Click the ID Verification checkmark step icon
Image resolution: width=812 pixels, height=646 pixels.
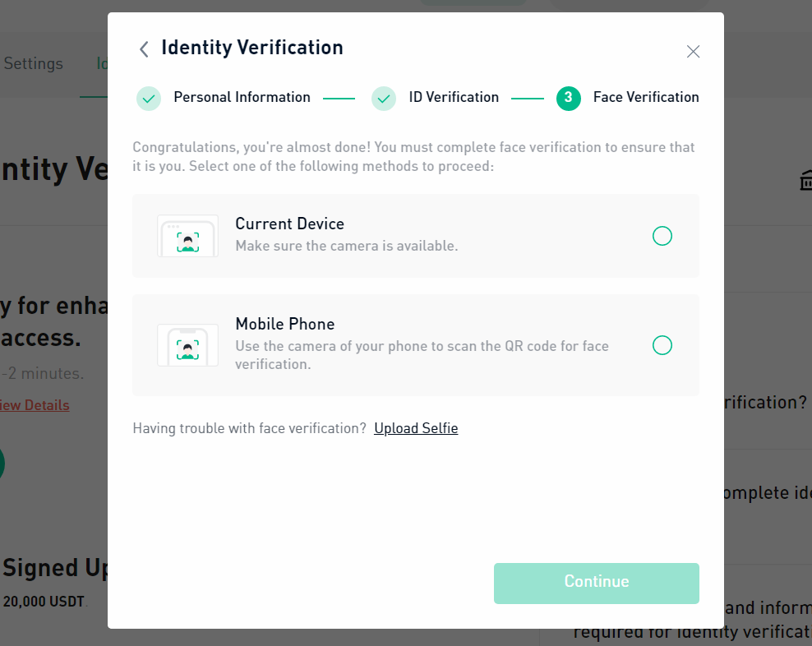[384, 99]
